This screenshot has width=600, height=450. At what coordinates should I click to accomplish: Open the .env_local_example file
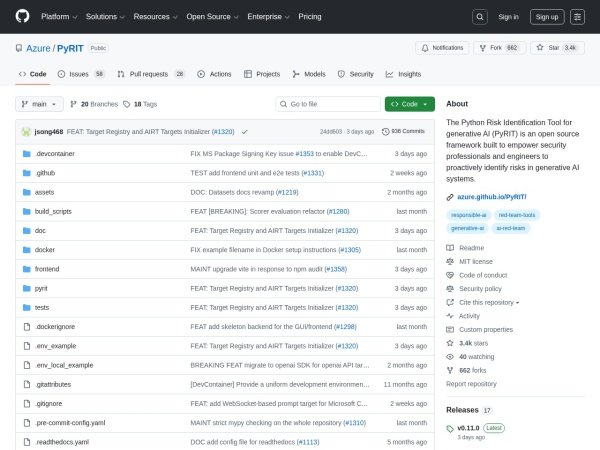pyautogui.click(x=64, y=365)
